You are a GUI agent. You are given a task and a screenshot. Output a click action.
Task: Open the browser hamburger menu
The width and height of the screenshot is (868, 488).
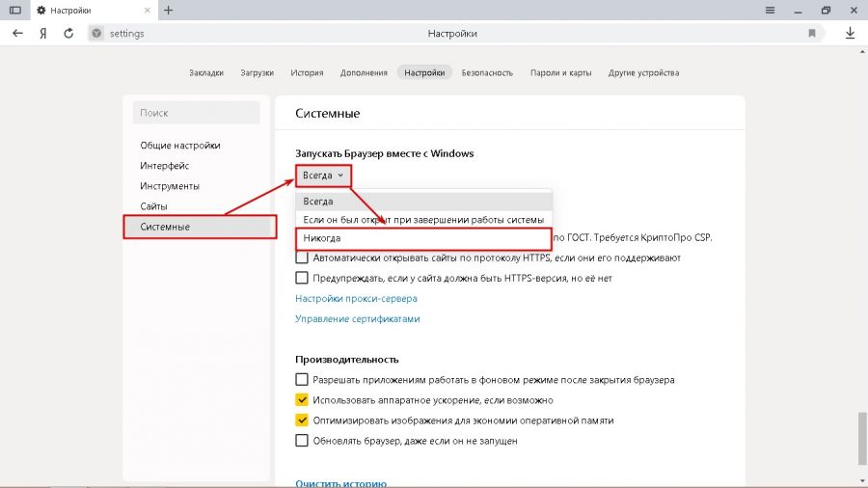point(770,10)
